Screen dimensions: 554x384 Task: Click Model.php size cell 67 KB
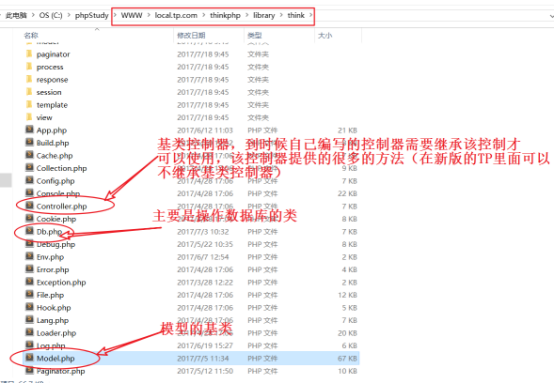click(347, 358)
